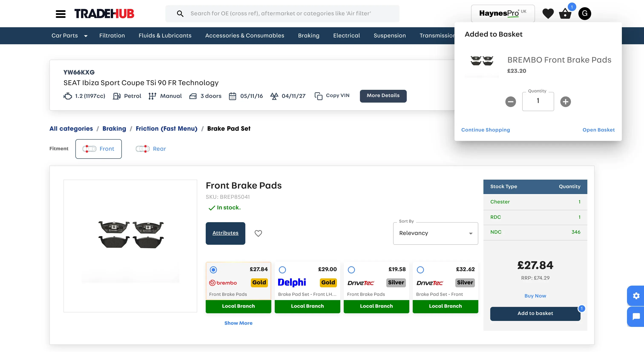Add product to wishlist heart outline

[x=258, y=233]
